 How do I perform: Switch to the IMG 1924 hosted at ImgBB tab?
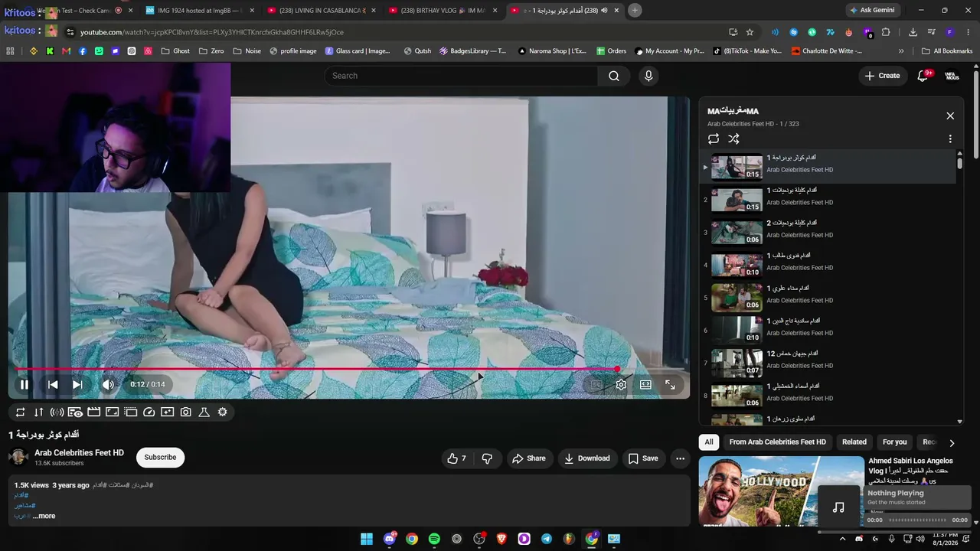(201, 11)
